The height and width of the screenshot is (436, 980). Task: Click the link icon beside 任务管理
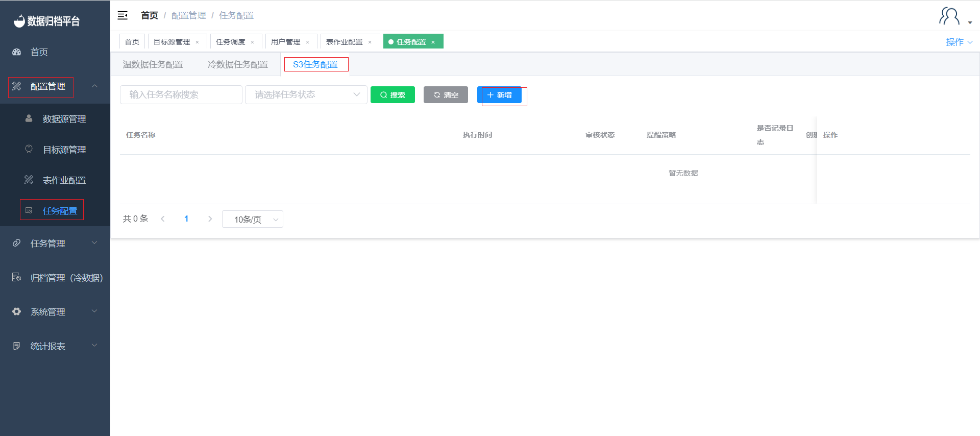(x=17, y=243)
